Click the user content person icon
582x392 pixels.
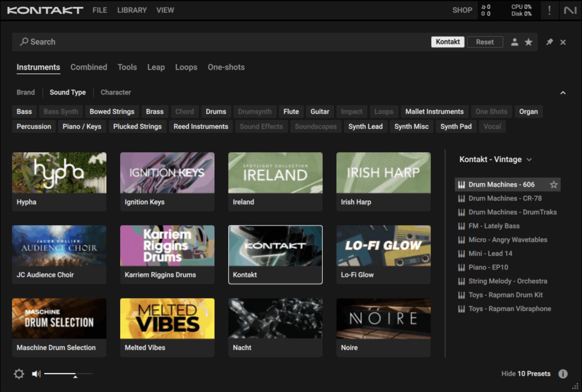[x=514, y=42]
